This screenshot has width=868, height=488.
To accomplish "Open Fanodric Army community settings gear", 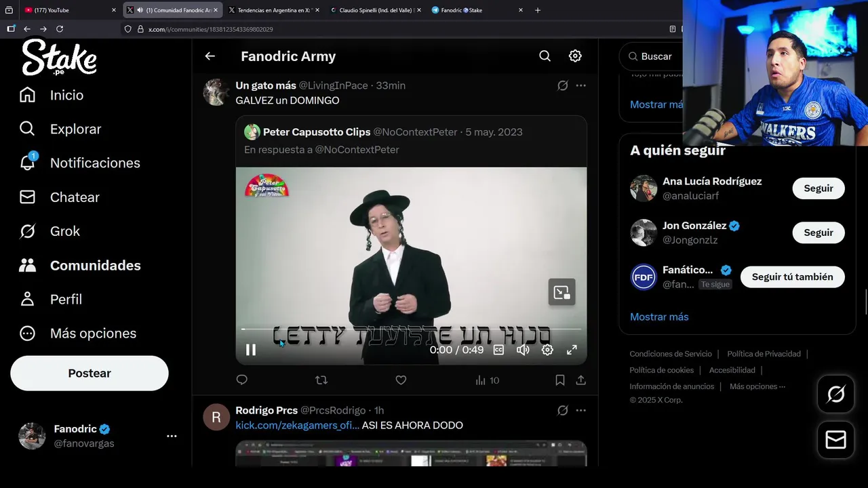I will pos(575,56).
